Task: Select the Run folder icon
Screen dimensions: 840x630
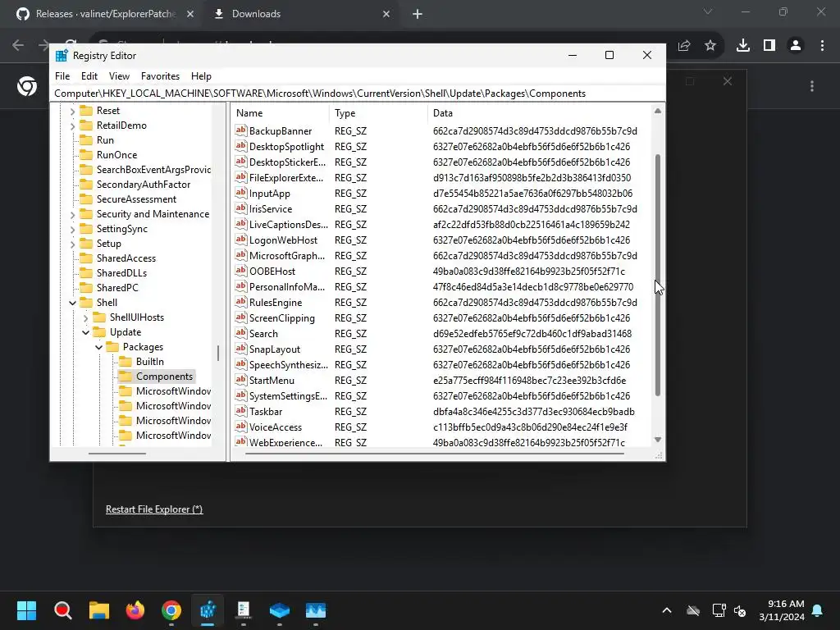Action: (x=86, y=140)
